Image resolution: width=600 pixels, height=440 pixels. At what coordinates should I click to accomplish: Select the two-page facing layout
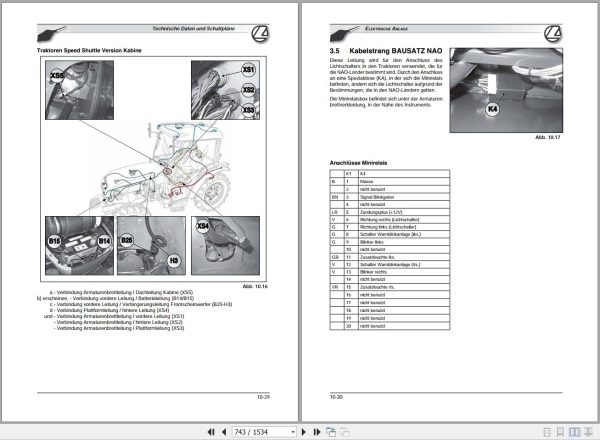pyautogui.click(x=574, y=432)
